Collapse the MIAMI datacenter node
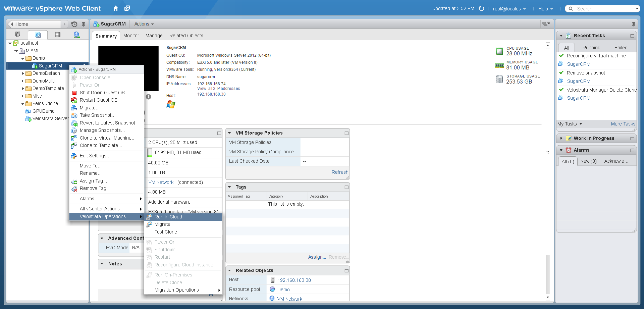Image resolution: width=644 pixels, height=309 pixels. [x=16, y=51]
